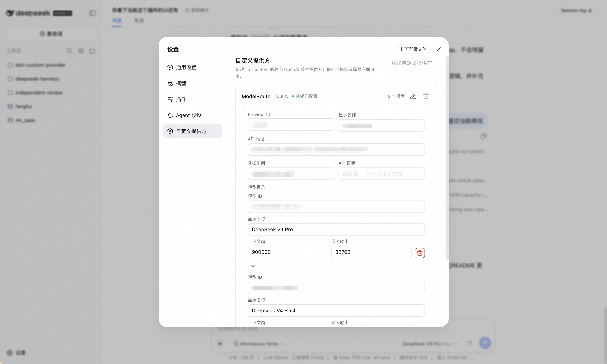Switch to second tab in background header
This screenshot has height=364, width=607.
pos(139,20)
